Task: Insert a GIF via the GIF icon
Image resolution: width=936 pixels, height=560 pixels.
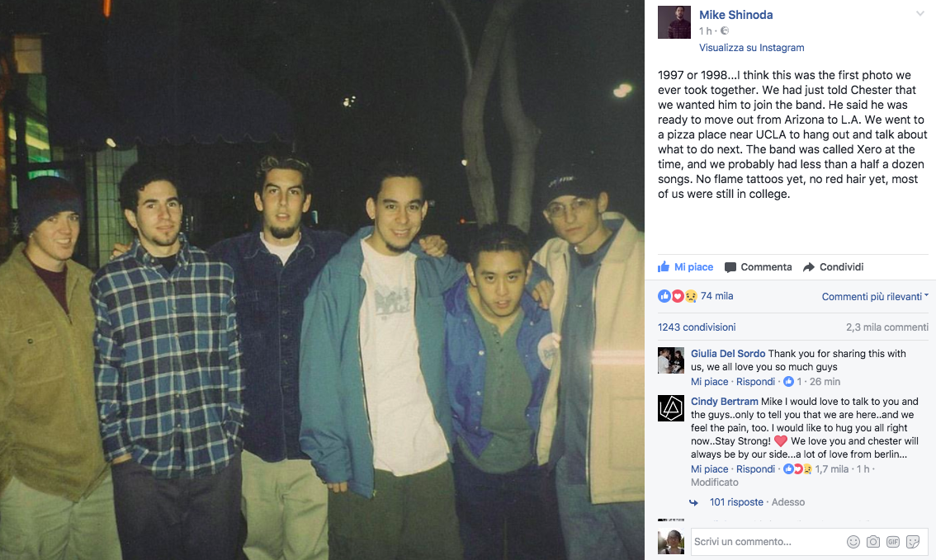Action: [893, 542]
